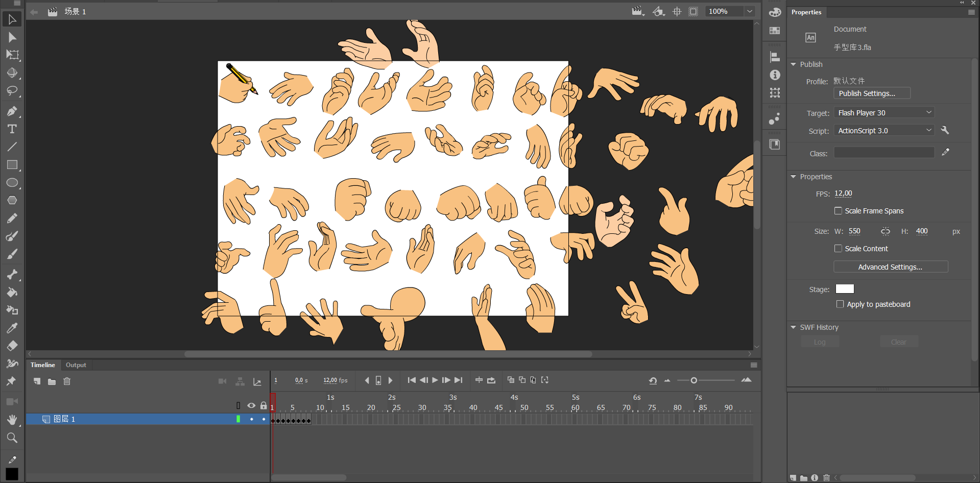Click the new layer icon in timeline

[x=37, y=381]
